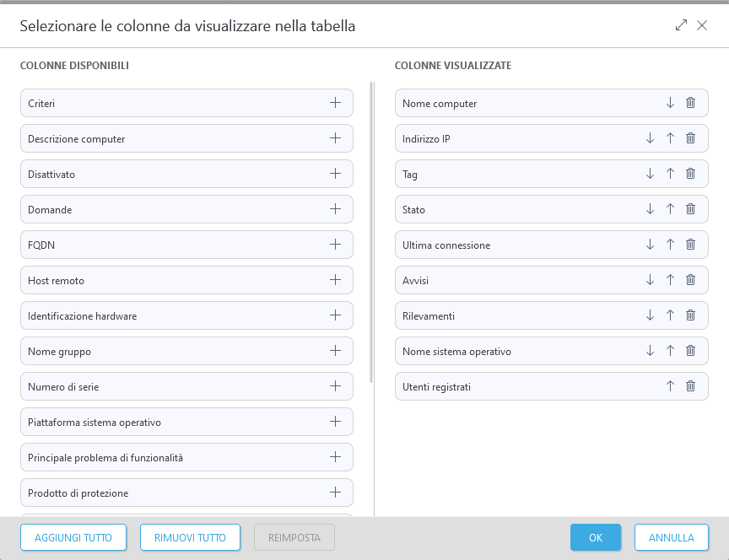
Task: Remove the Stato column with trash icon
Action: point(690,209)
